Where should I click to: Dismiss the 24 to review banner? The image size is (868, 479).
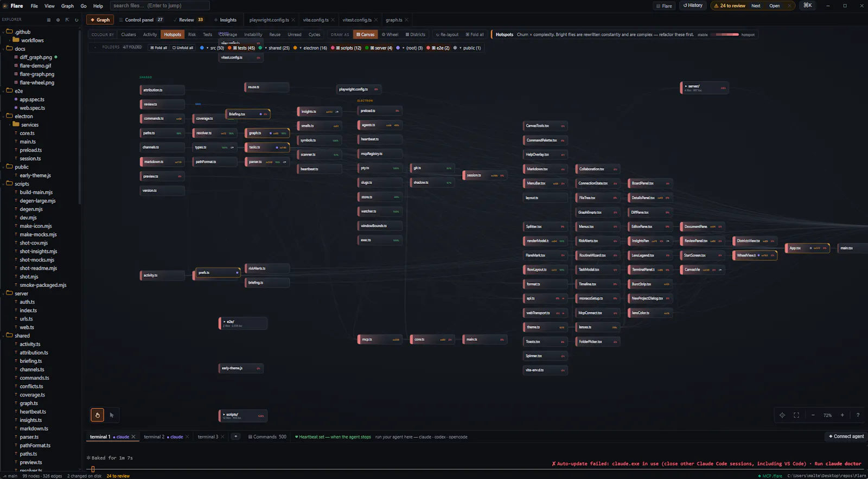click(789, 5)
